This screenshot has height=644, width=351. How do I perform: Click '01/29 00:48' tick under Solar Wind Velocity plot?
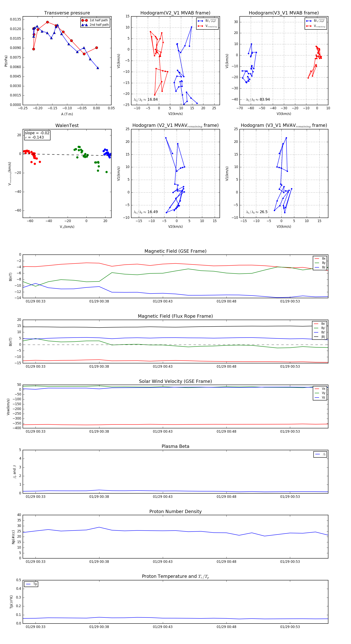pos(226,431)
